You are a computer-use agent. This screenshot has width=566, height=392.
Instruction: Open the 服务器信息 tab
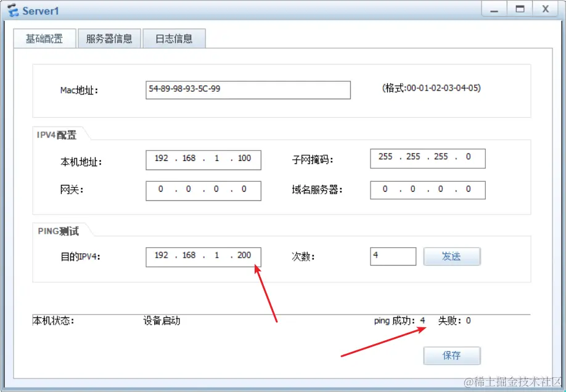(109, 39)
